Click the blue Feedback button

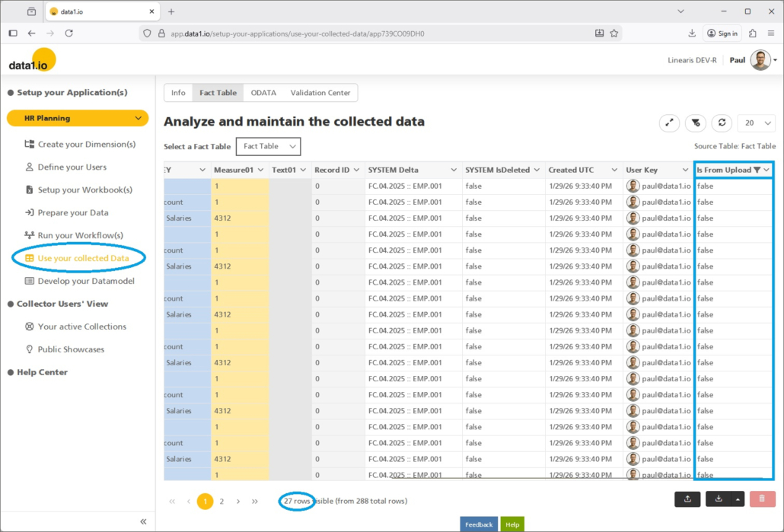tap(479, 524)
